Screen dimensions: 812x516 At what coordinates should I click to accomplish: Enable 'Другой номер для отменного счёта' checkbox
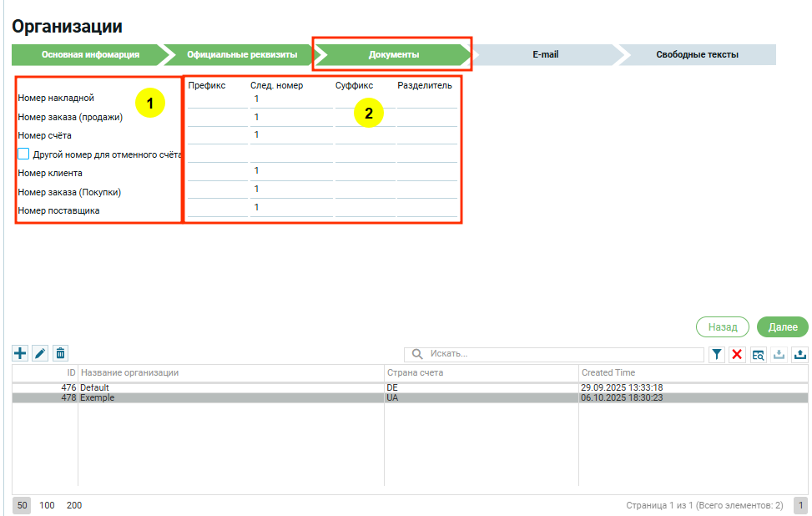point(23,154)
